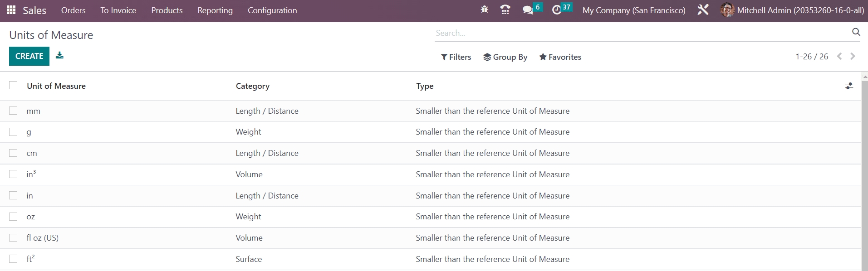
Task: Select the checkbox for fl oz (US)
Action: click(13, 238)
